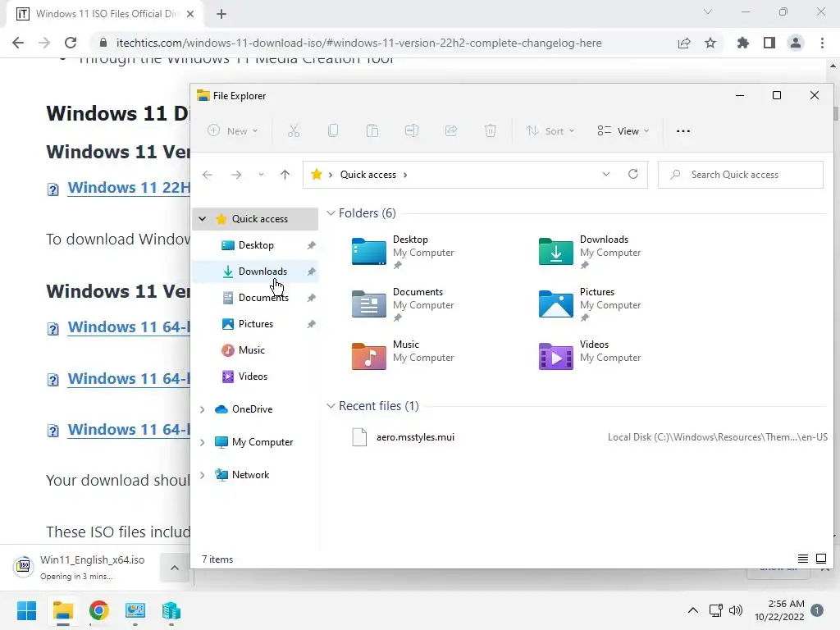Viewport: 840px width, 630px height.
Task: Expand the address bar history dropdown
Action: click(606, 174)
